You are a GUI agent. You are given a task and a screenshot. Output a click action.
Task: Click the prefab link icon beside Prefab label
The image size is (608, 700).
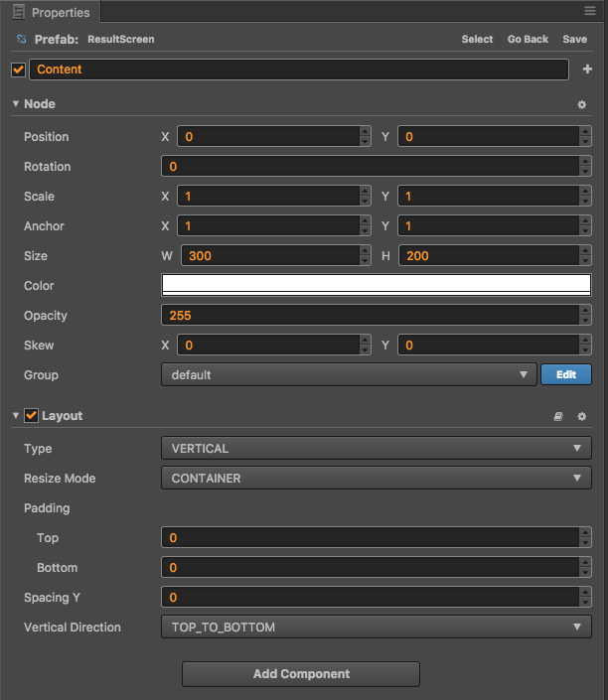click(x=21, y=39)
